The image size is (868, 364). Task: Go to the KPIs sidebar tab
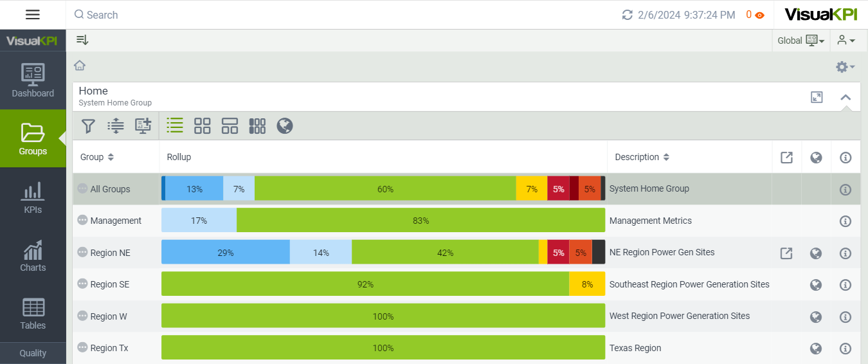pos(33,197)
